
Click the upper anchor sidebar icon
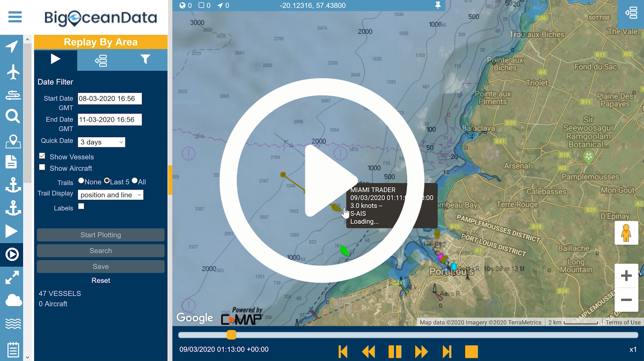(13, 185)
